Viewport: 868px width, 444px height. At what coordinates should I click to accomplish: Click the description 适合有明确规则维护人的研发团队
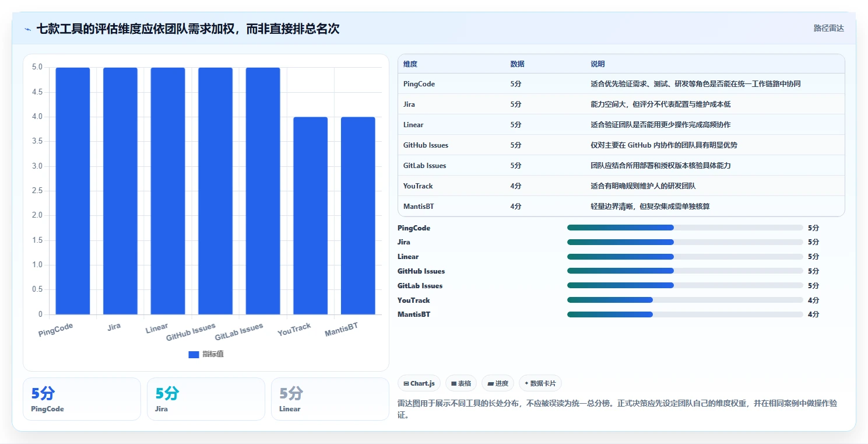(x=643, y=186)
